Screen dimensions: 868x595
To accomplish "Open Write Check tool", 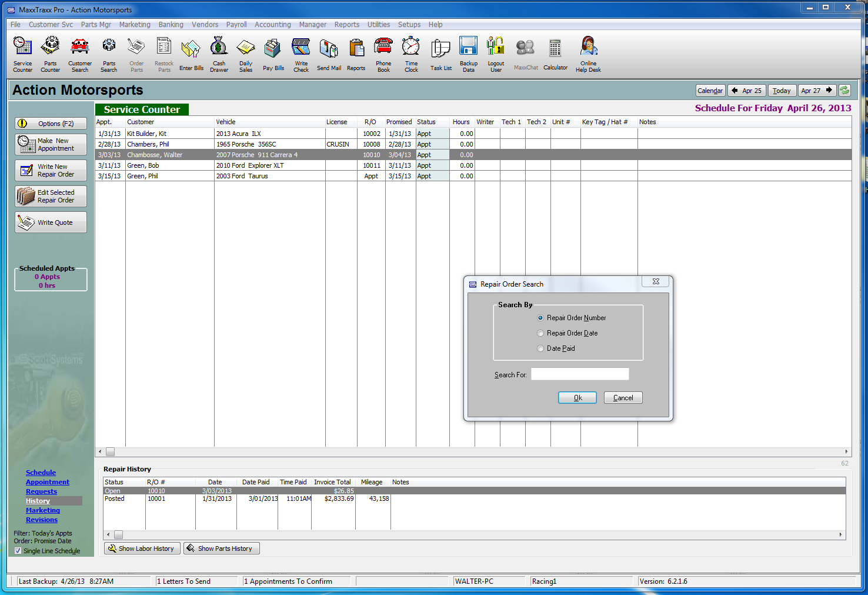I will (301, 54).
